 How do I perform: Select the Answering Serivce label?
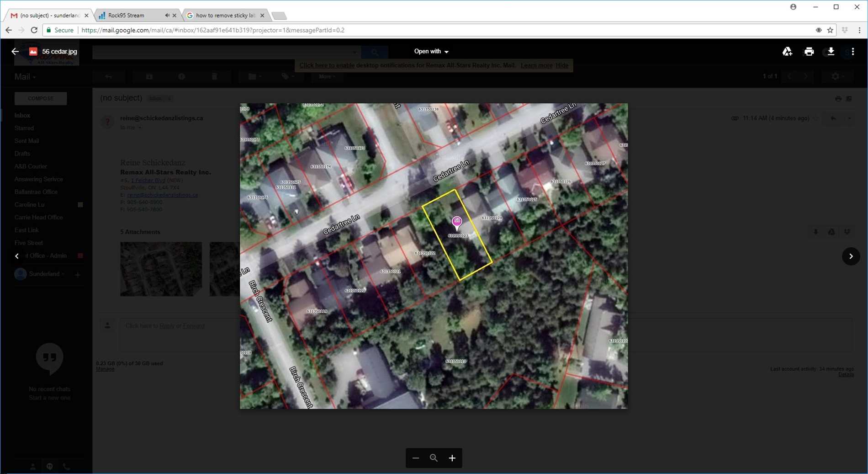click(x=38, y=179)
